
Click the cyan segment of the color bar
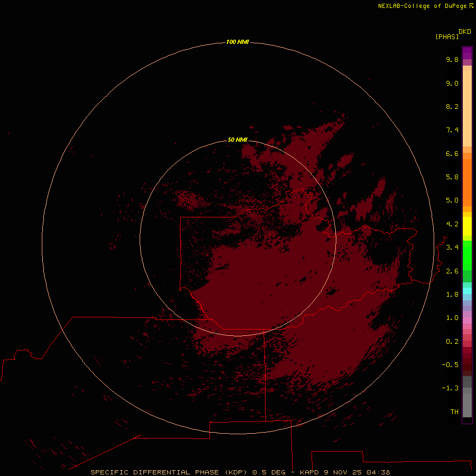click(467, 291)
